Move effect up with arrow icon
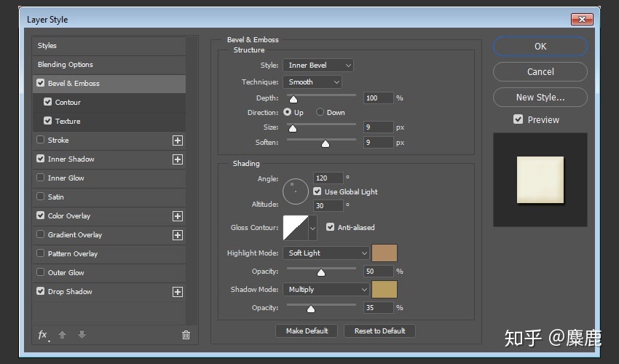The height and width of the screenshot is (364, 619). pos(63,335)
